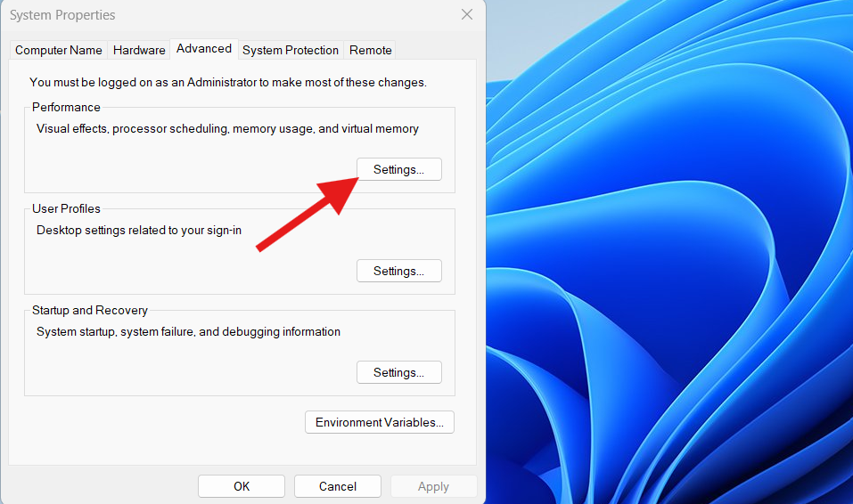Select the Advanced tab

coord(204,48)
